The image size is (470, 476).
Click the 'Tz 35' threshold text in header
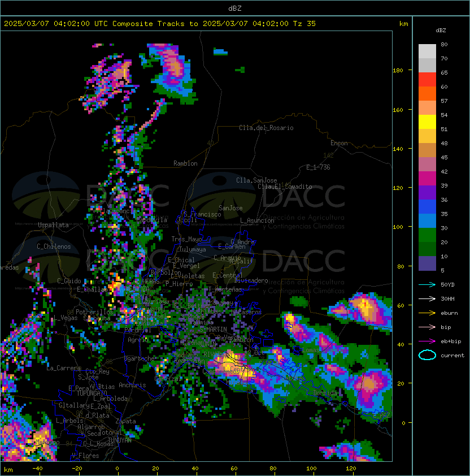point(304,24)
